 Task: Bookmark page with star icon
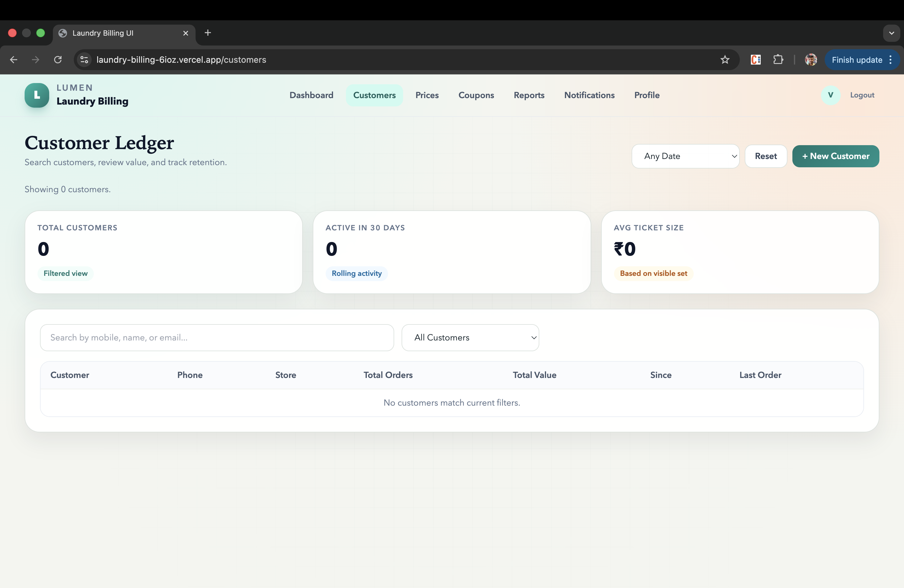point(725,60)
